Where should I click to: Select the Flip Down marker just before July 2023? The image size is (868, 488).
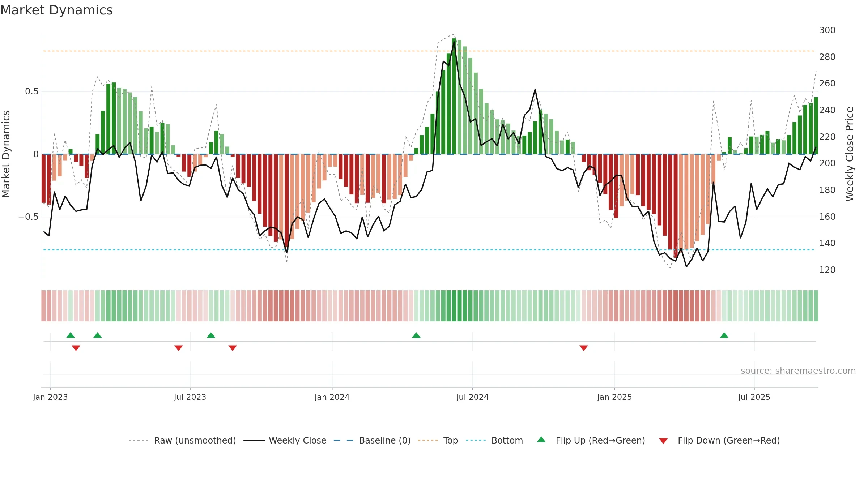click(x=179, y=348)
